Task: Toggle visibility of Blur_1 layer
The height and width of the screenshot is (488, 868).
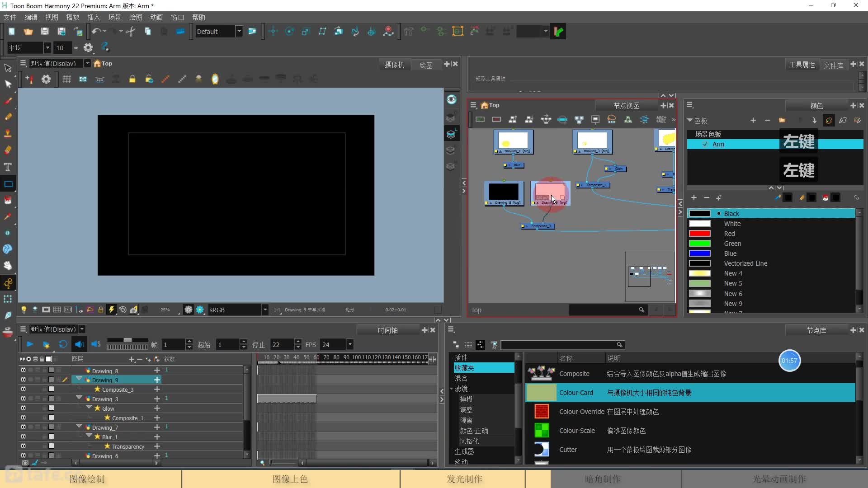Action: (23, 436)
